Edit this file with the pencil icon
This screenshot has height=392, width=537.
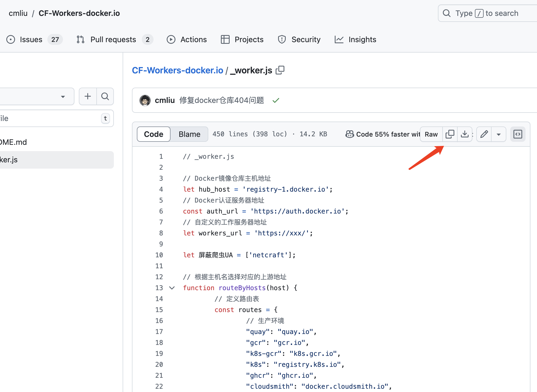484,134
